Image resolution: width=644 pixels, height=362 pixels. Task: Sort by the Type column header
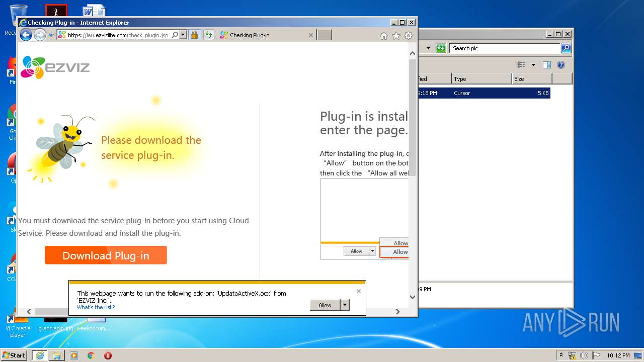(x=481, y=79)
